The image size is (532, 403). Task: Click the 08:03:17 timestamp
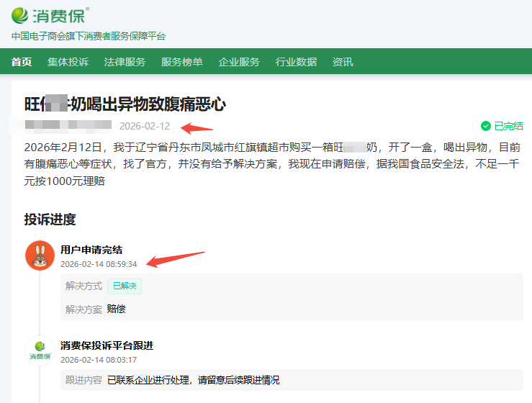[x=99, y=360]
